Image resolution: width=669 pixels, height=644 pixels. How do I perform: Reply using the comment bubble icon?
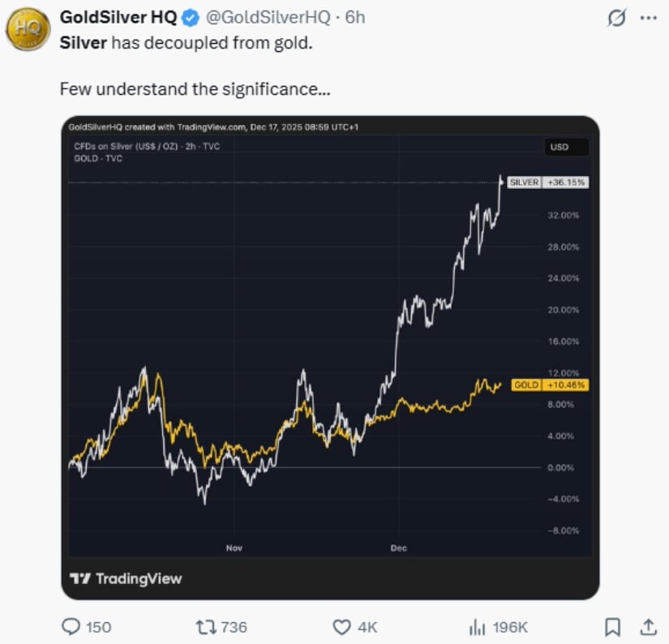click(71, 627)
